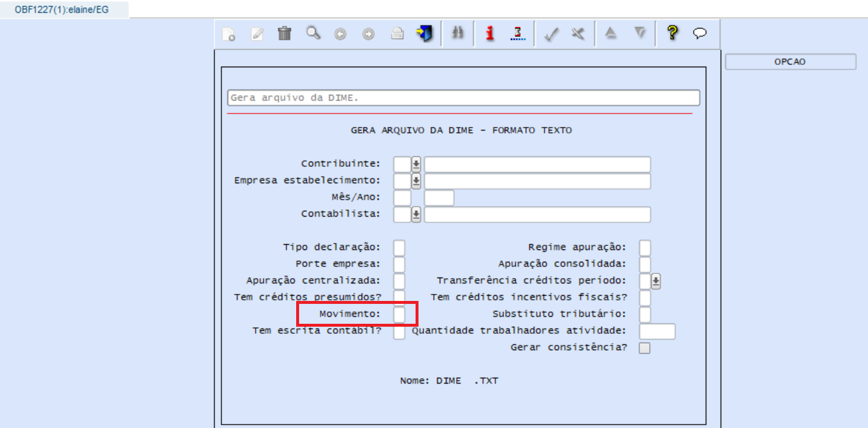The image size is (868, 428).
Task: Click the binoculars find icon
Action: 458,34
